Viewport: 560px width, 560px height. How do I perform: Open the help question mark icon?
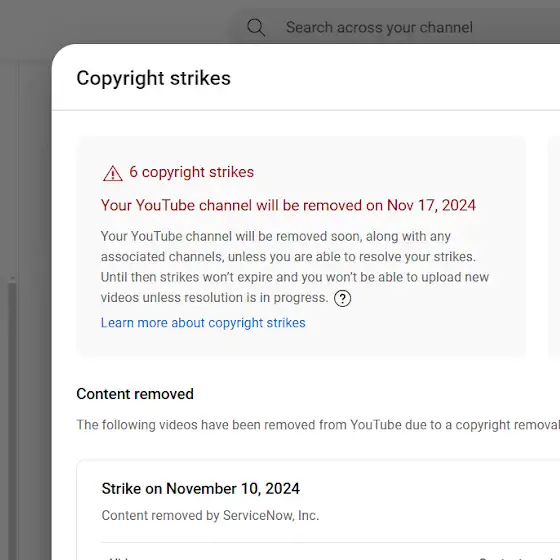(x=342, y=298)
